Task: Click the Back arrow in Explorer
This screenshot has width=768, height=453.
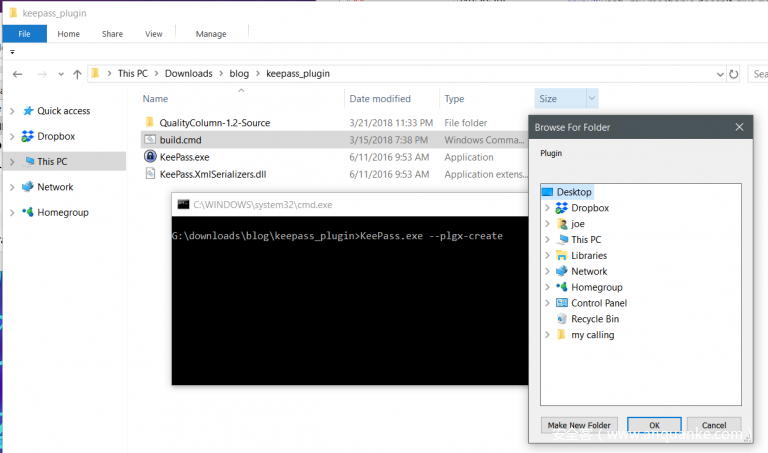Action: pos(17,74)
